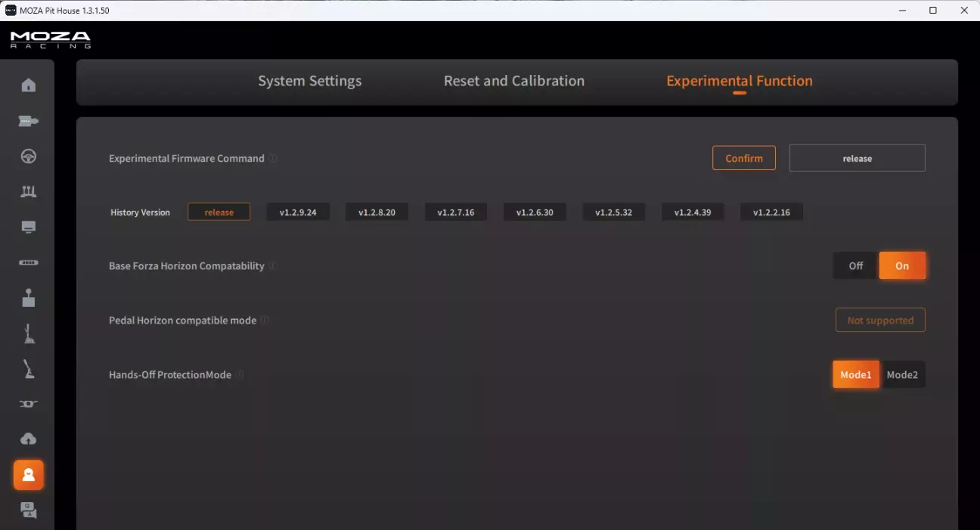Open the wheel base settings icon
This screenshot has width=980, height=530.
point(29,121)
